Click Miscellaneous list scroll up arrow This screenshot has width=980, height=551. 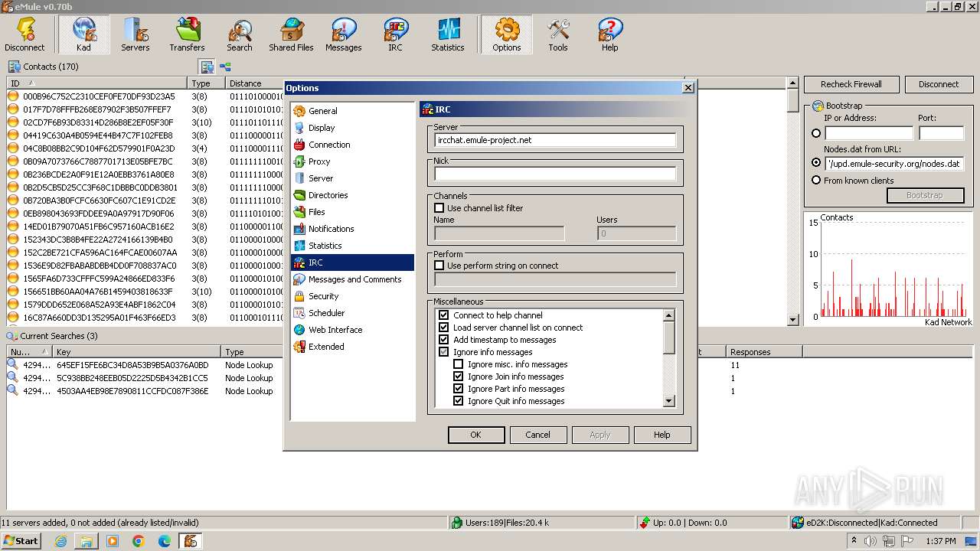[668, 315]
